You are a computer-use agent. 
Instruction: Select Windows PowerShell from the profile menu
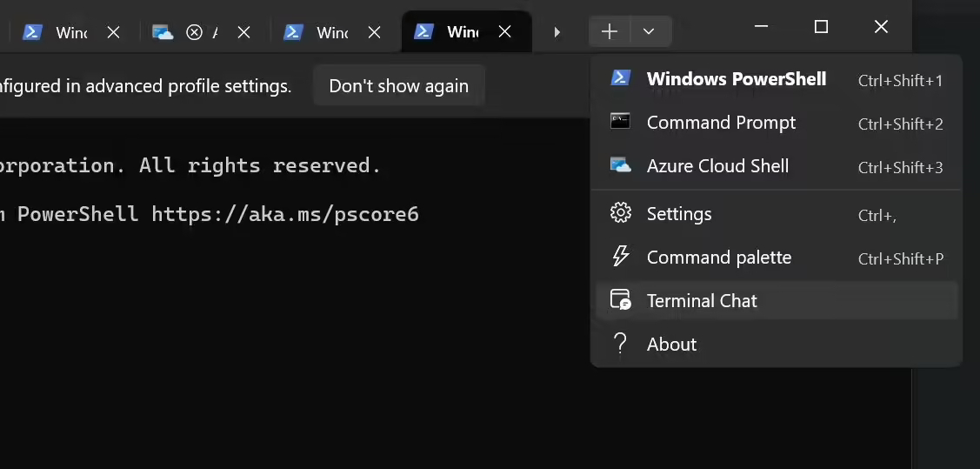click(x=736, y=79)
